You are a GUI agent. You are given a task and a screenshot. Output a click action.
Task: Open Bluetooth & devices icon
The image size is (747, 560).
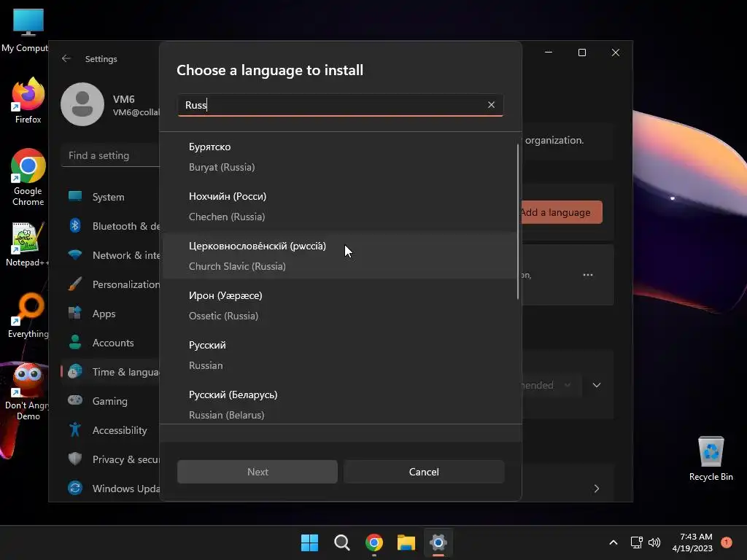pyautogui.click(x=75, y=226)
